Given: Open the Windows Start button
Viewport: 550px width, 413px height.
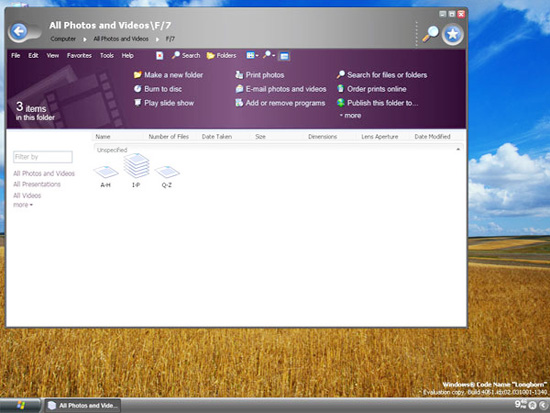Looking at the screenshot, I should [20, 406].
